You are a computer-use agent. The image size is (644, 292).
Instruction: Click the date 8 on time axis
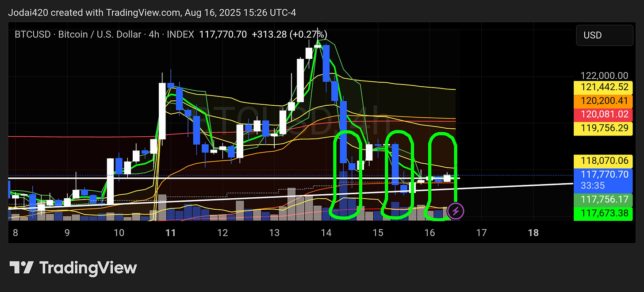(x=15, y=232)
